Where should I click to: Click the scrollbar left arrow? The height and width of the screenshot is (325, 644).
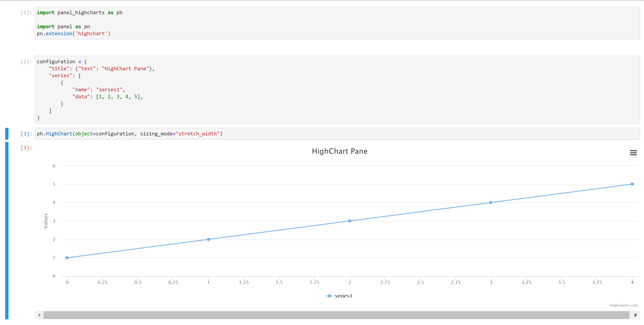[x=39, y=315]
